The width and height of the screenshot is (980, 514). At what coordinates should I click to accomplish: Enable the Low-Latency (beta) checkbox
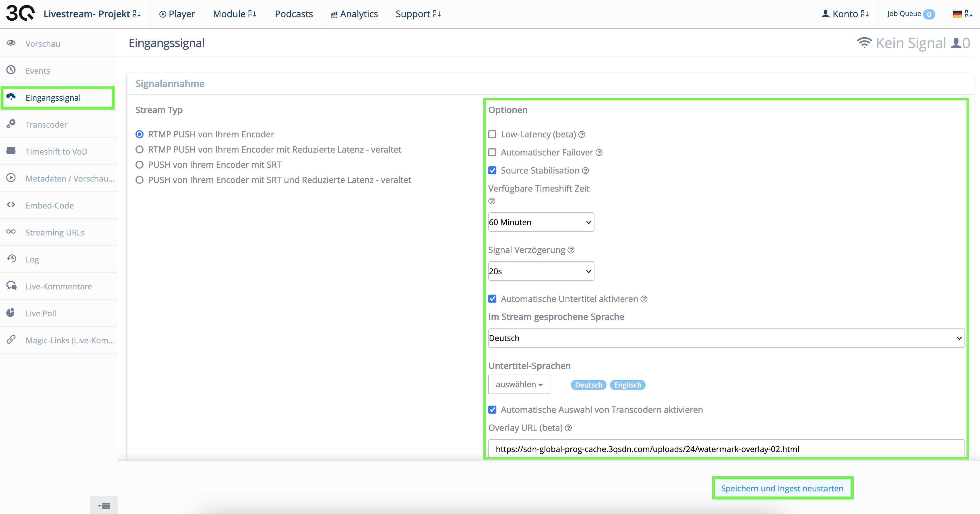(x=492, y=134)
